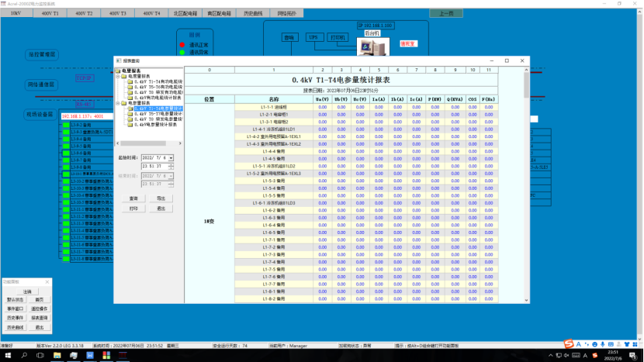
Task: Select the 0.4kV T1-T4 有功电能统计 report
Action: pyautogui.click(x=158, y=81)
